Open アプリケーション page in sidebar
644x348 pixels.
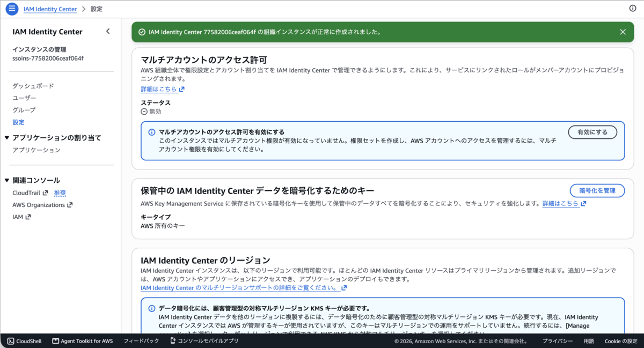click(x=36, y=150)
